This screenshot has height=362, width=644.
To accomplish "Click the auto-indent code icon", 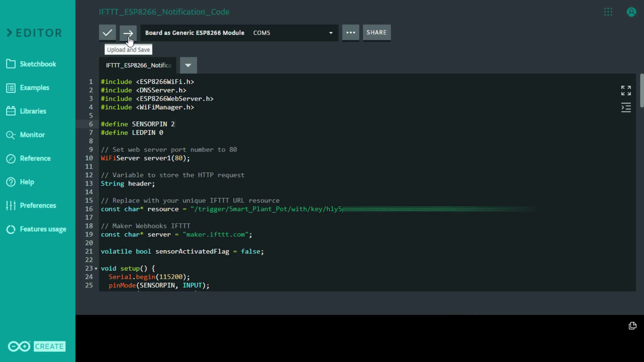I will 626,108.
